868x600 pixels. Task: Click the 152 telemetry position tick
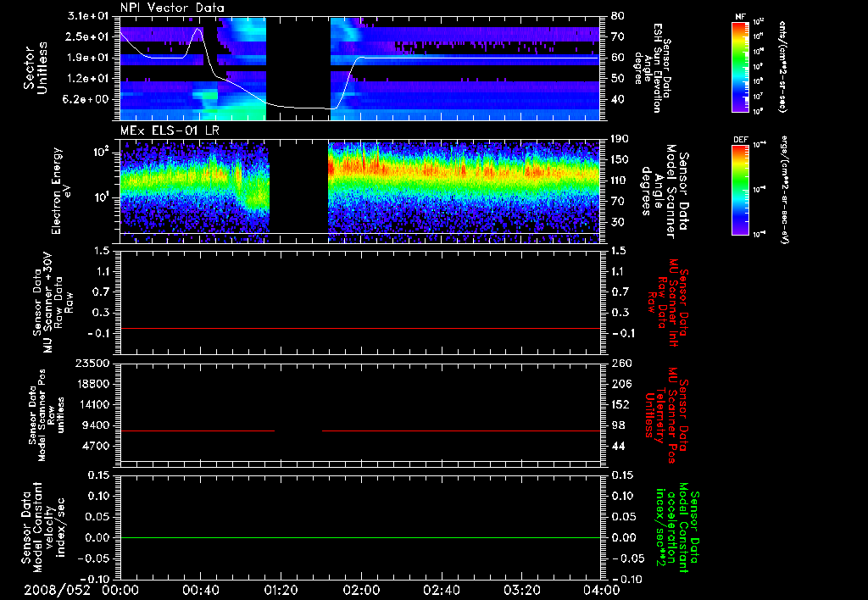pos(620,404)
